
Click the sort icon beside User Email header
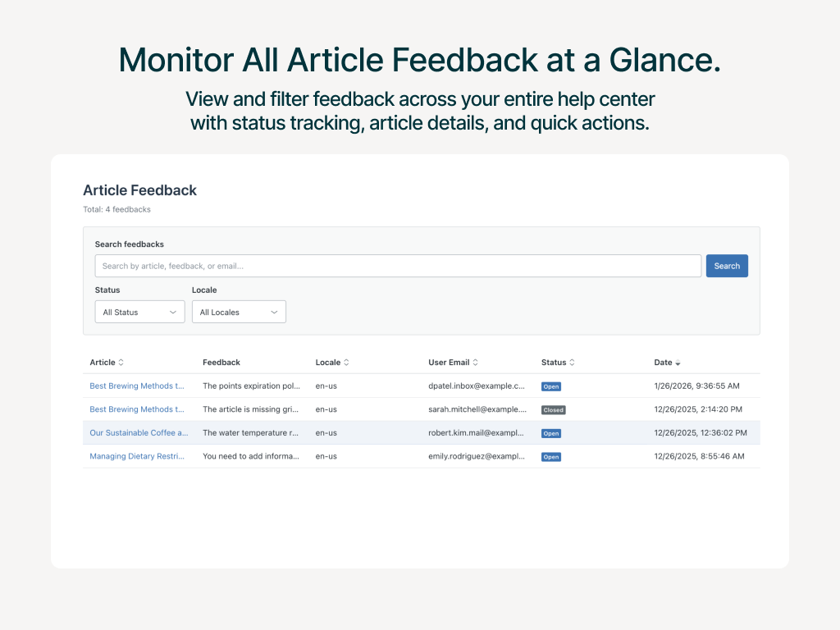[x=476, y=363]
